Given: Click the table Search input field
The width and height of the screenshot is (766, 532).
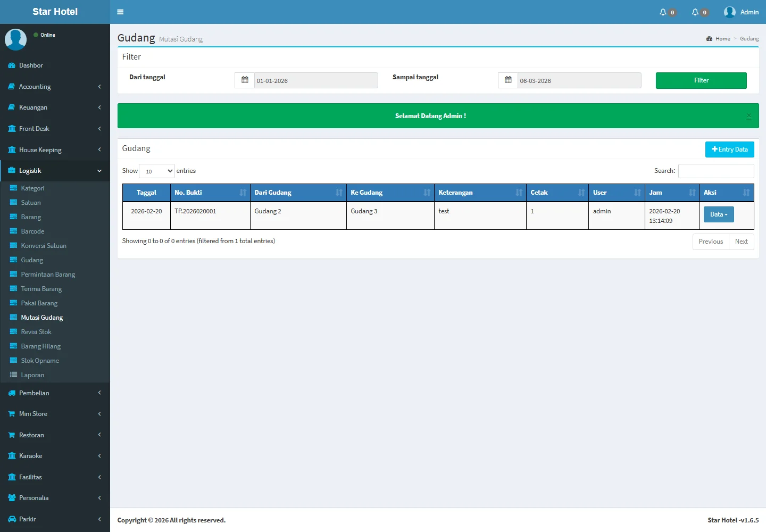Looking at the screenshot, I should 716,171.
